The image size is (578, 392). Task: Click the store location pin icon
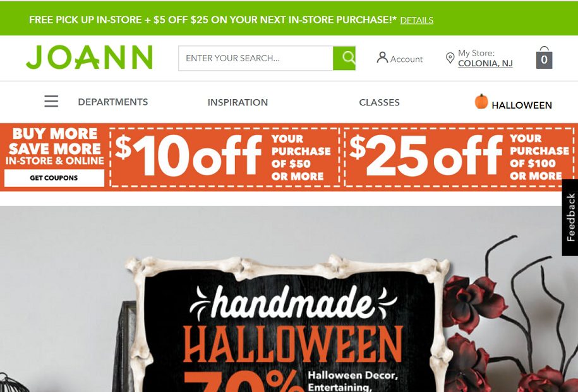(x=450, y=58)
